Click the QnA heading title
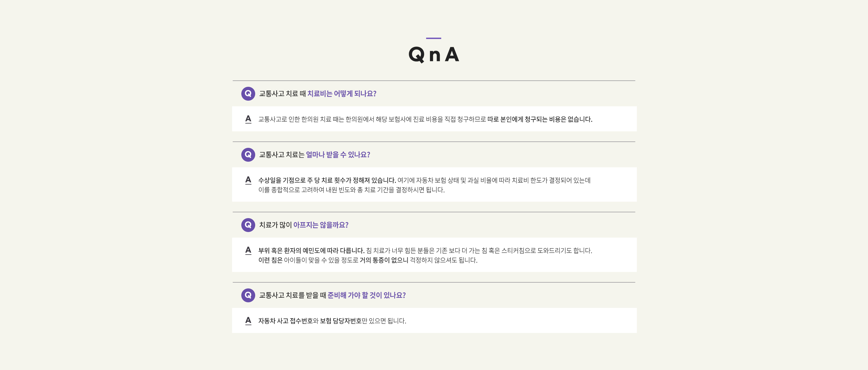The width and height of the screenshot is (868, 370). [434, 54]
